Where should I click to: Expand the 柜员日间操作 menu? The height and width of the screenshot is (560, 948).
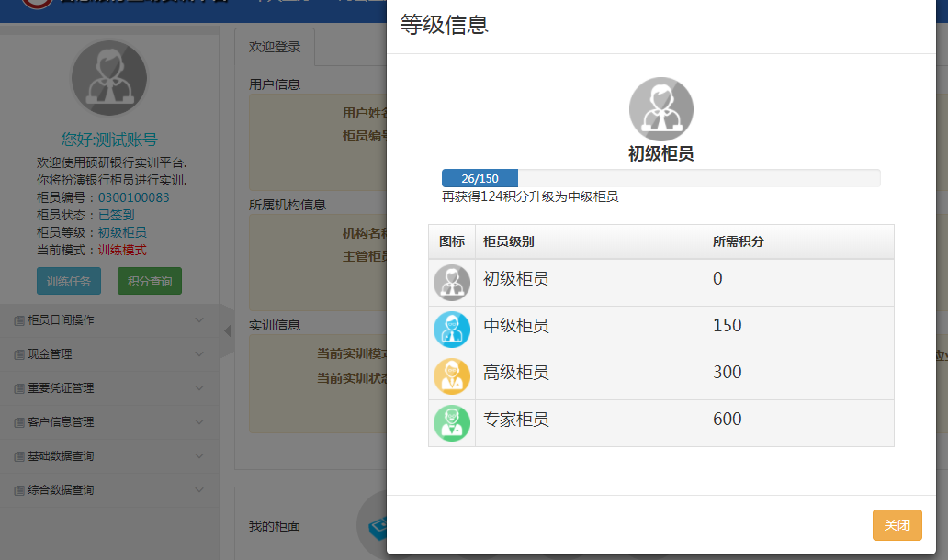pos(109,320)
